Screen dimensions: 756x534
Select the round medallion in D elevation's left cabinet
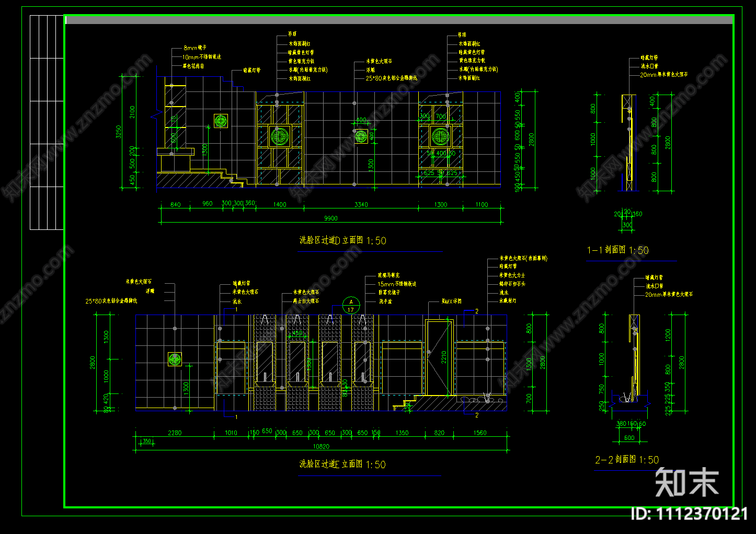click(280, 137)
